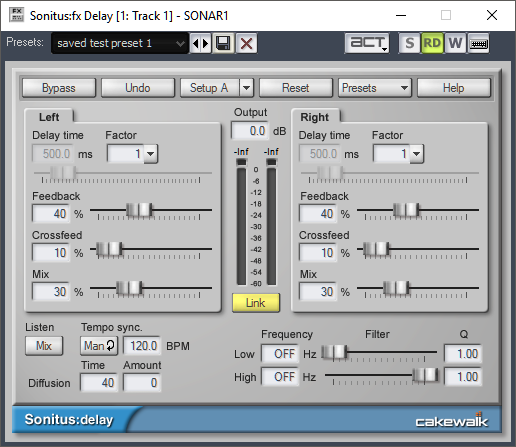Click the Left Crossfeed slider handle
This screenshot has height=447, width=516.
[x=109, y=249]
